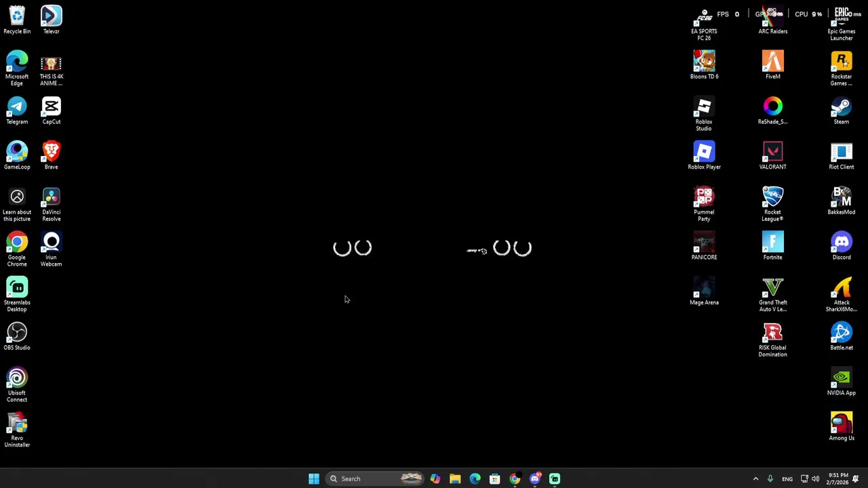
Task: Select the Among Us desktop icon
Action: [842, 426]
